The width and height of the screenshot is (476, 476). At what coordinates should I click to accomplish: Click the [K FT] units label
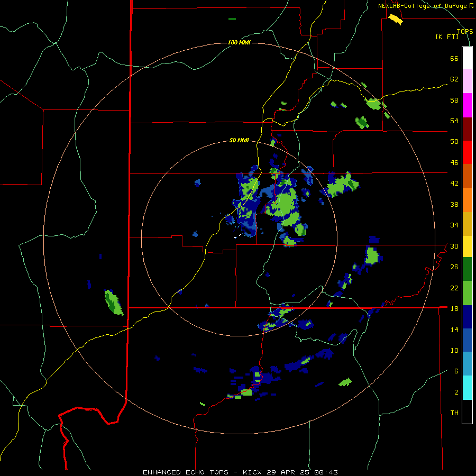pos(447,37)
